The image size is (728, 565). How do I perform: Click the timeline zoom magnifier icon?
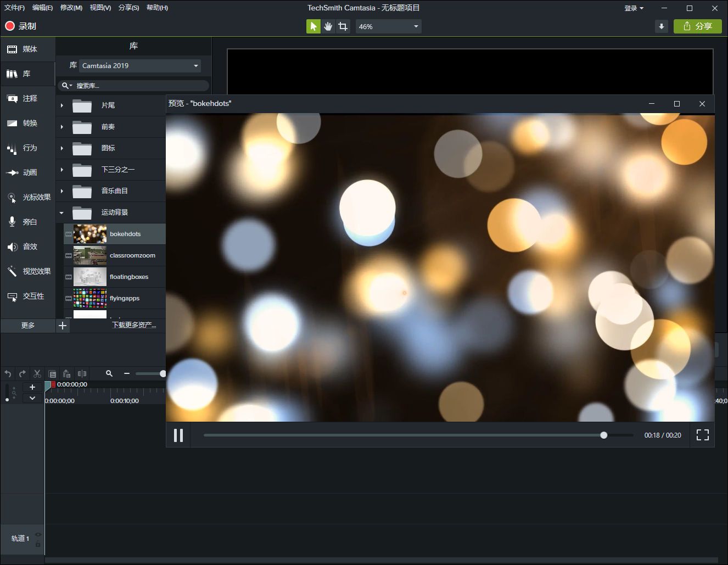[109, 373]
